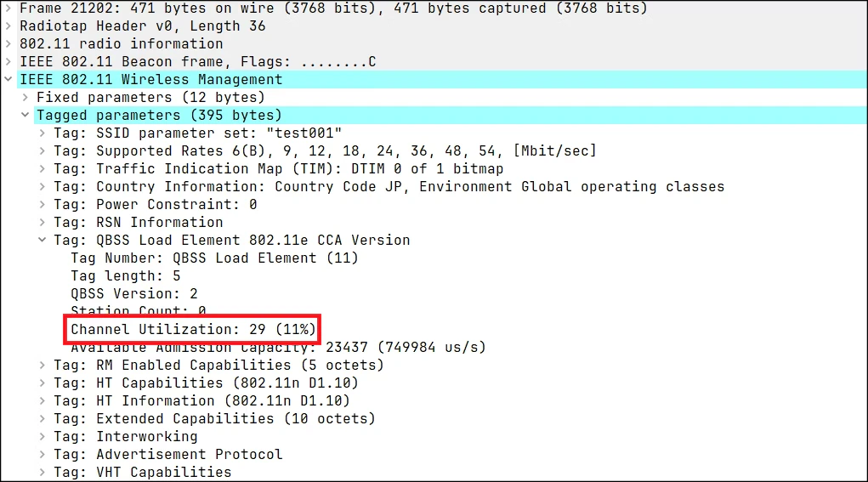Expand the HT Capabilities tag
Screen dimensions: 868x482
click(x=42, y=383)
